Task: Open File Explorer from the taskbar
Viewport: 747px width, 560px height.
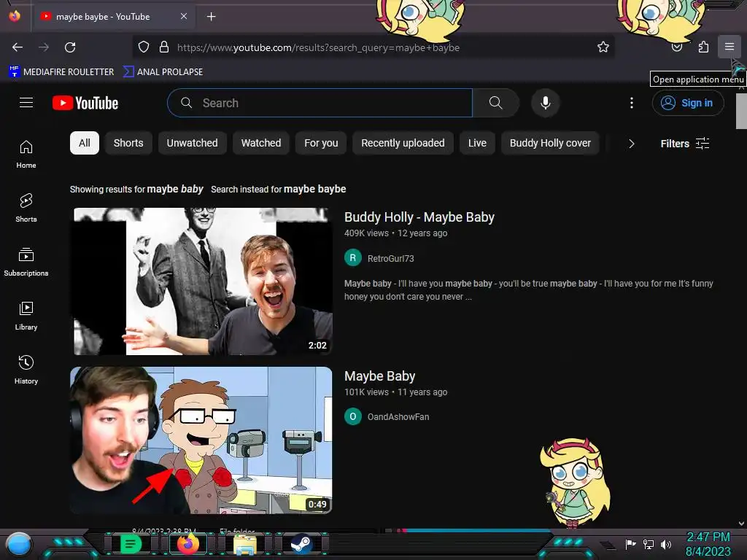Action: [245, 544]
